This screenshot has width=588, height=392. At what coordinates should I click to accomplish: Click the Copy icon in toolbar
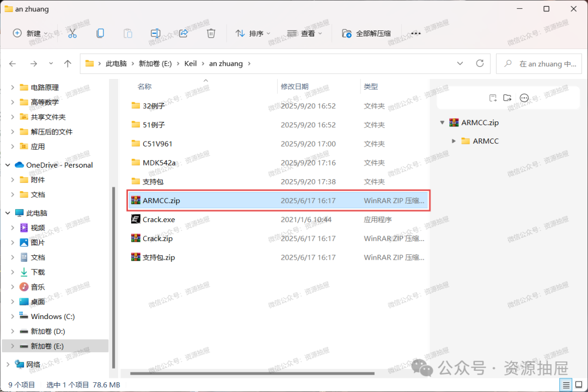pyautogui.click(x=100, y=33)
